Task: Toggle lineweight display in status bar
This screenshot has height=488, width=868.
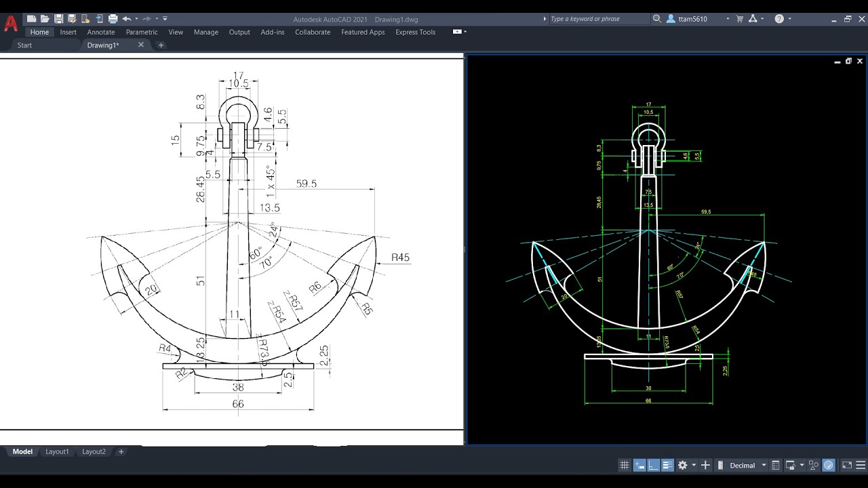Action: point(668,465)
